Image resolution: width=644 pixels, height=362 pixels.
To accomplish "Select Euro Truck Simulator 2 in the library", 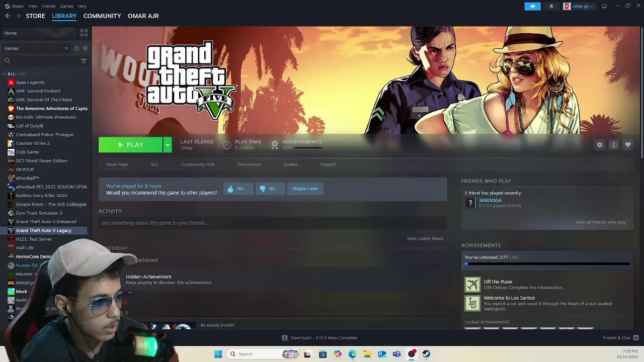I will click(39, 213).
